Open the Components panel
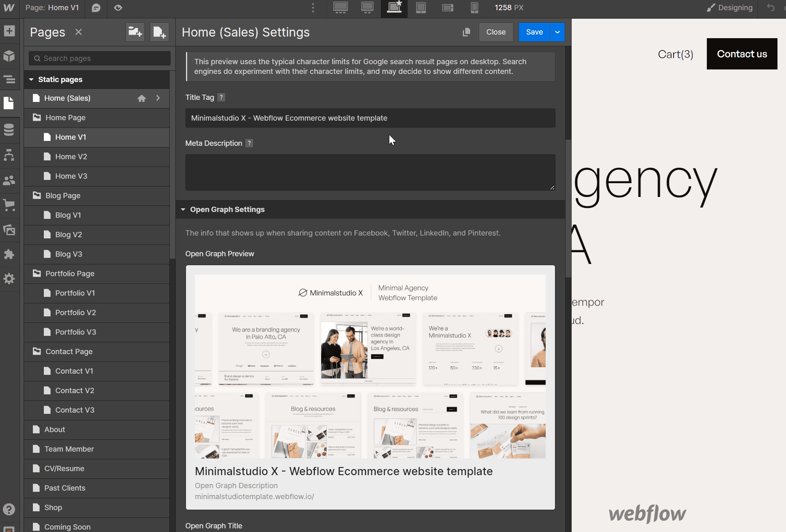786x532 pixels. point(9,56)
